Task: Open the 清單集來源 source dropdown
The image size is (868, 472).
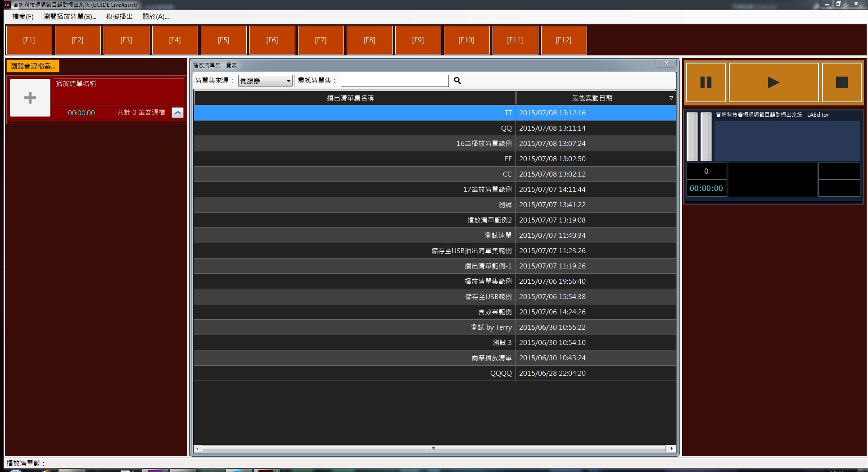Action: tap(265, 81)
